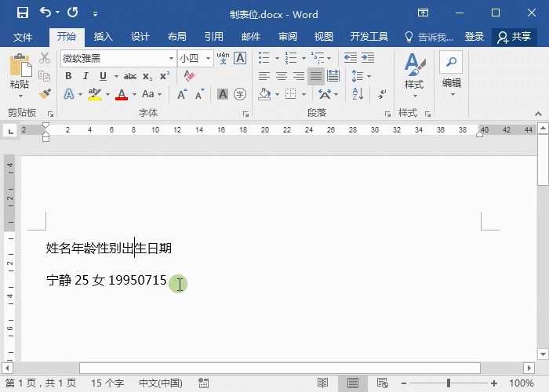Apply the yellow text highlight color
Viewport: 549px width, 392px height.
pos(95,94)
